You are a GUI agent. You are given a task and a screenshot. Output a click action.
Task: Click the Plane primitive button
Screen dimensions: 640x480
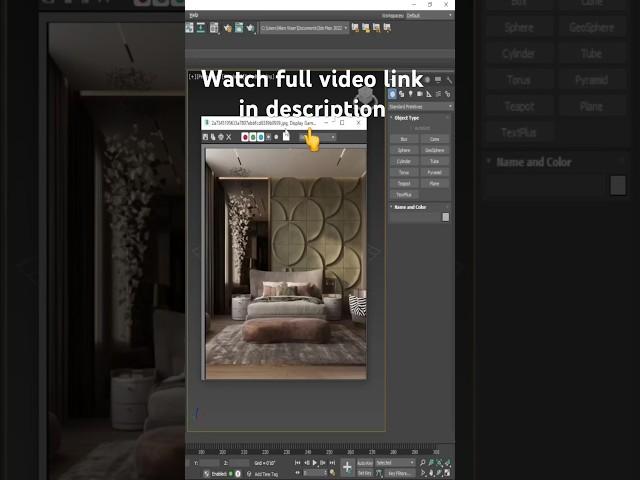tap(435, 184)
